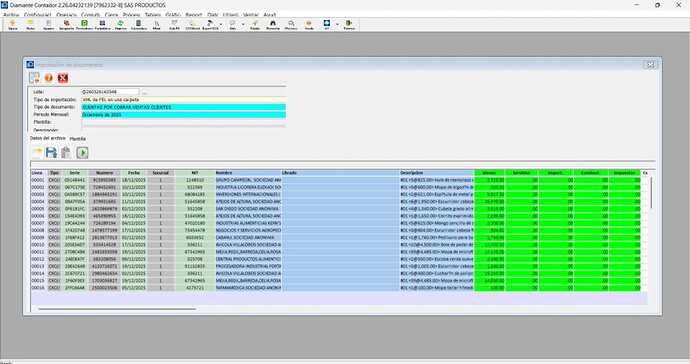The height and width of the screenshot is (364, 690).
Task: Click the green circular arrows toolbar icon
Action: tap(120, 23)
